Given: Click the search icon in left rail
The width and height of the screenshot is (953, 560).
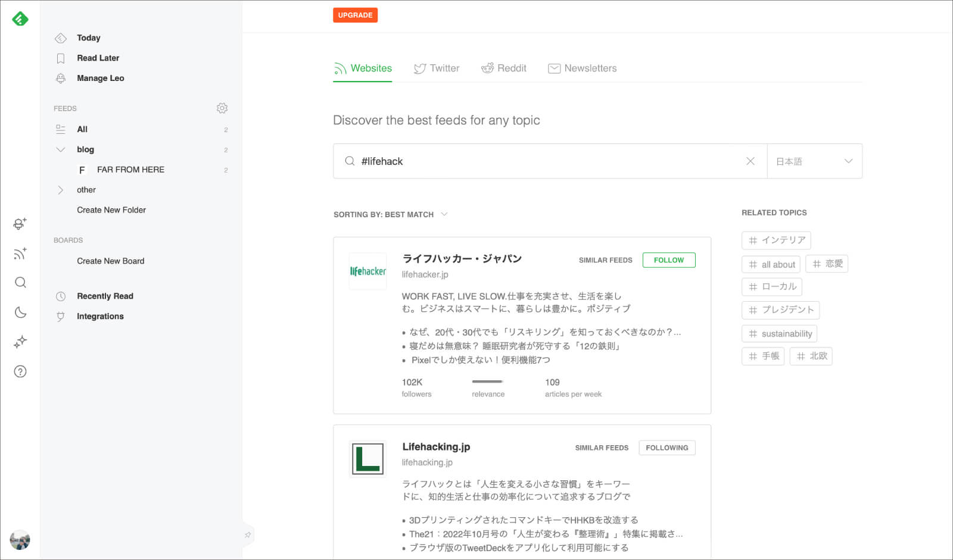Looking at the screenshot, I should point(20,282).
